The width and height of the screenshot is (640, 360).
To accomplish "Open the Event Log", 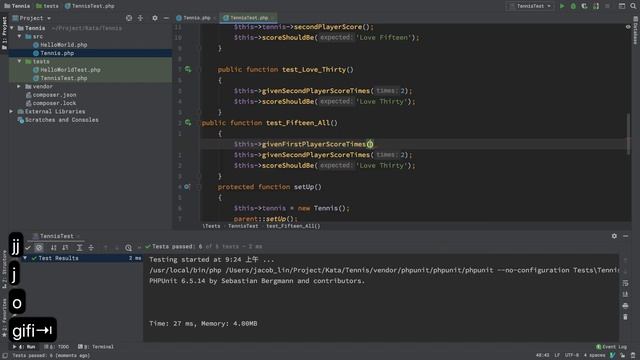I will [611, 347].
